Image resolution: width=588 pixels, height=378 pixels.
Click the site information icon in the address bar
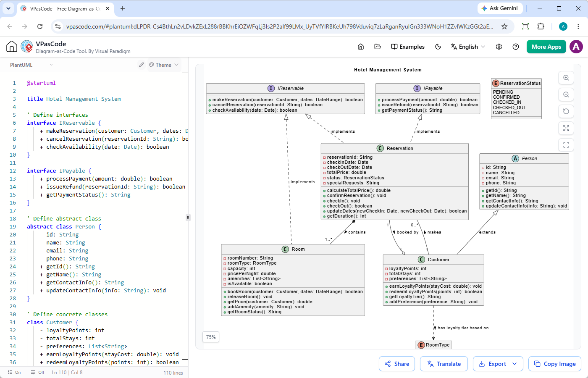pyautogui.click(x=58, y=26)
